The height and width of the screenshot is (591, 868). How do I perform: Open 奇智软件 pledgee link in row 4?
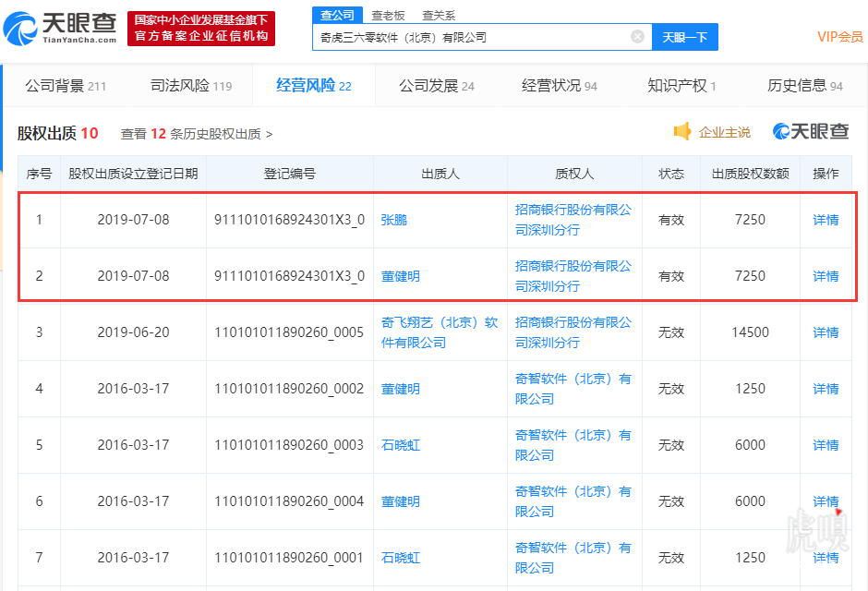pyautogui.click(x=573, y=389)
